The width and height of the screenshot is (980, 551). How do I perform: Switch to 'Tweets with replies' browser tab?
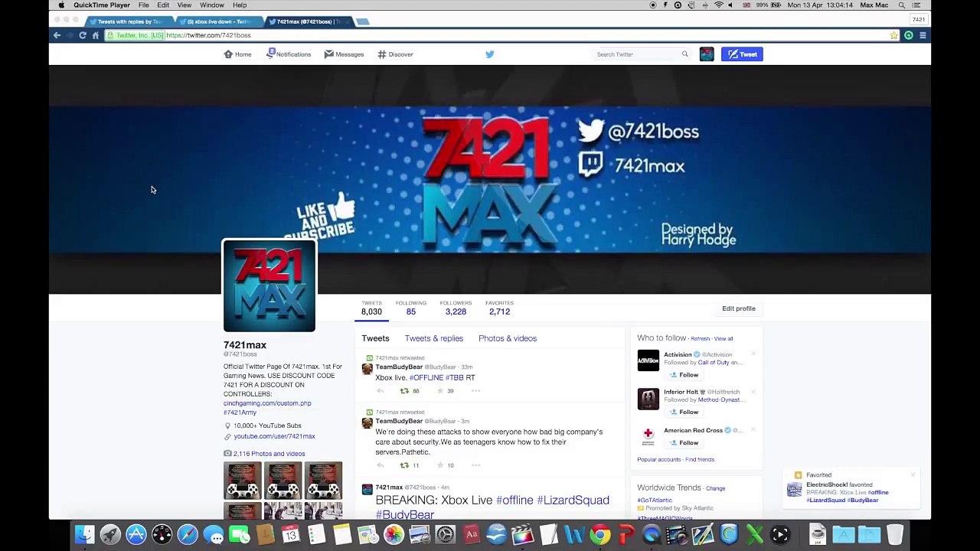130,21
